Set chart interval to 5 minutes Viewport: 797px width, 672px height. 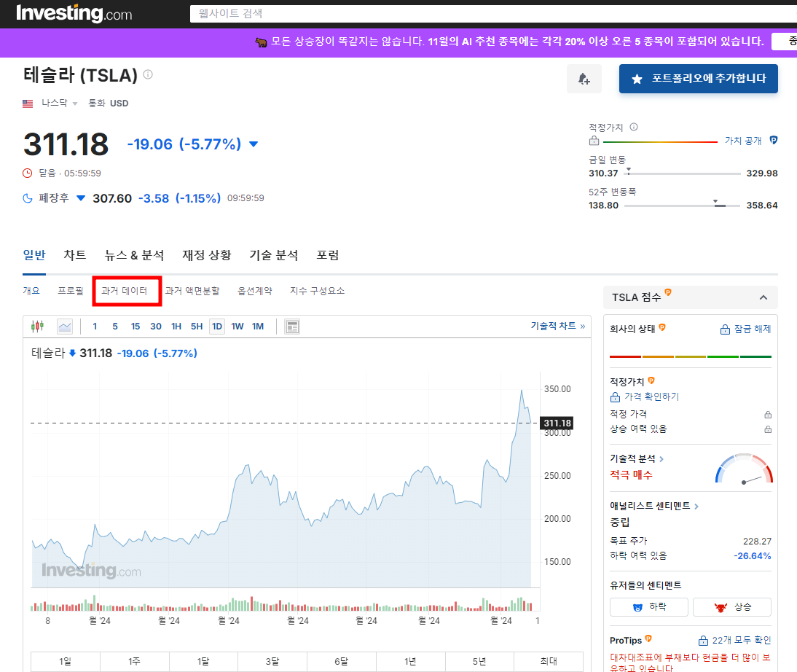115,327
